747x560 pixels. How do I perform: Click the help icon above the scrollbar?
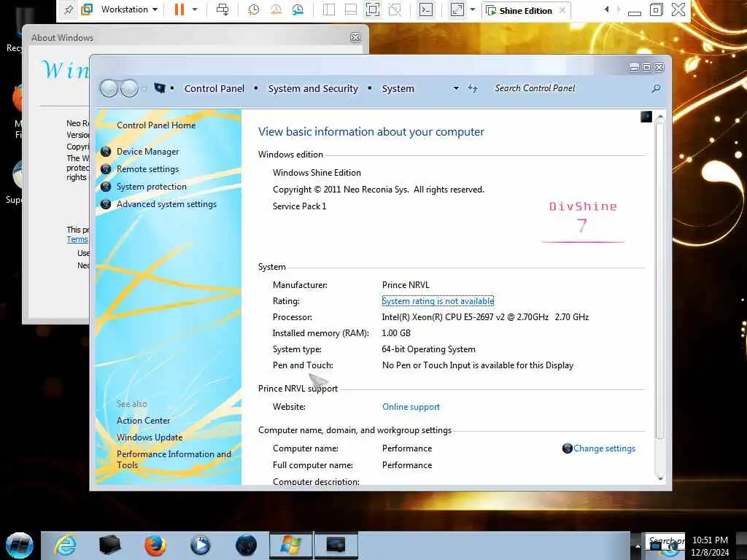click(646, 117)
